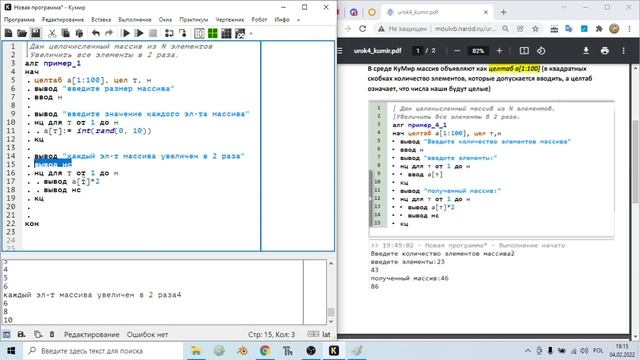The image size is (640, 360).
Task: Click the PDF page number field
Action: pyautogui.click(x=418, y=51)
